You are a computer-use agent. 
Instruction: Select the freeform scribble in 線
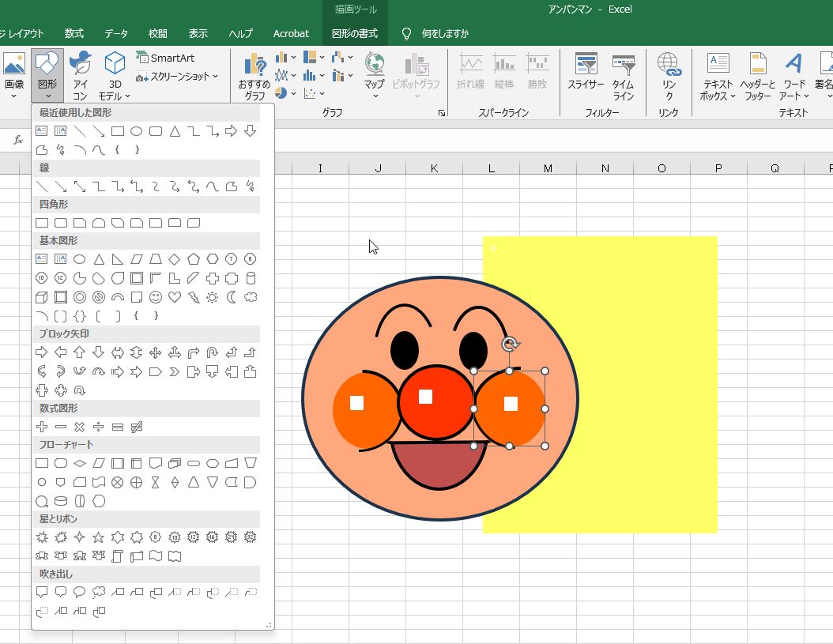(x=251, y=186)
